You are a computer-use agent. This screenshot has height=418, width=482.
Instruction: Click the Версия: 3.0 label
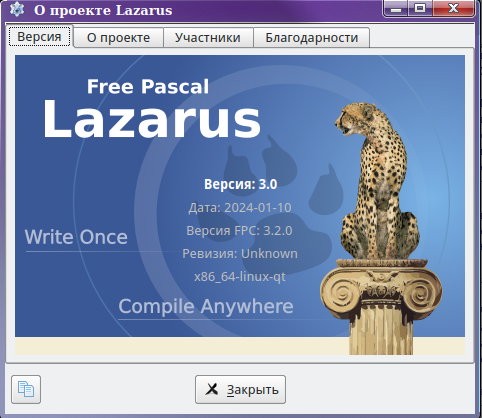click(x=240, y=184)
